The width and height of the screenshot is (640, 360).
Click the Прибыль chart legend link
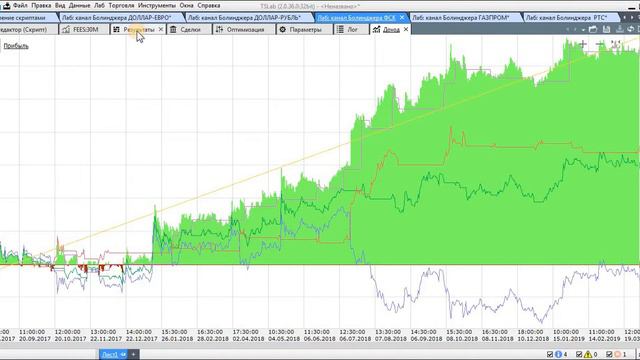pyautogui.click(x=16, y=46)
